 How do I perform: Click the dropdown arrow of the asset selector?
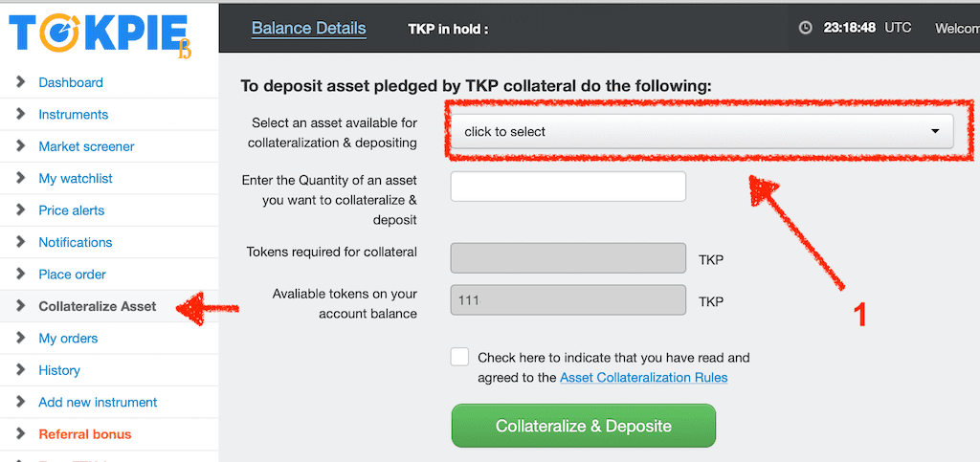tap(935, 132)
